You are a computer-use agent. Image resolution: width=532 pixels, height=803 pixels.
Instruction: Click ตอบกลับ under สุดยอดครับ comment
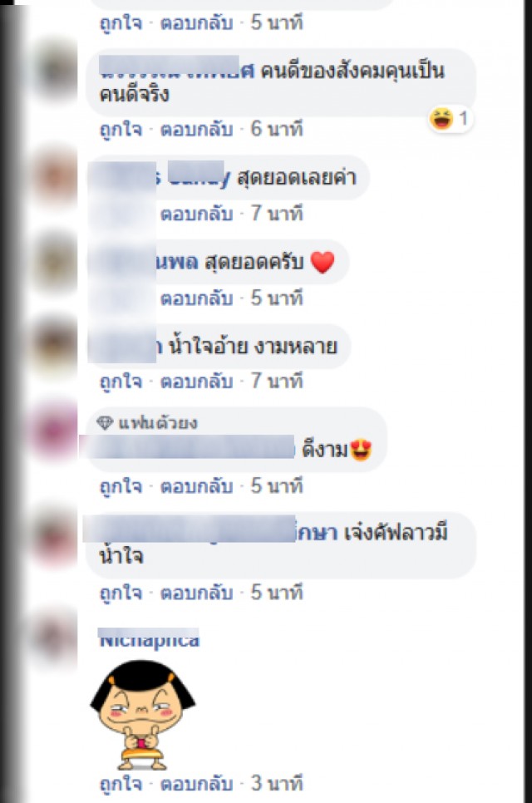click(197, 298)
